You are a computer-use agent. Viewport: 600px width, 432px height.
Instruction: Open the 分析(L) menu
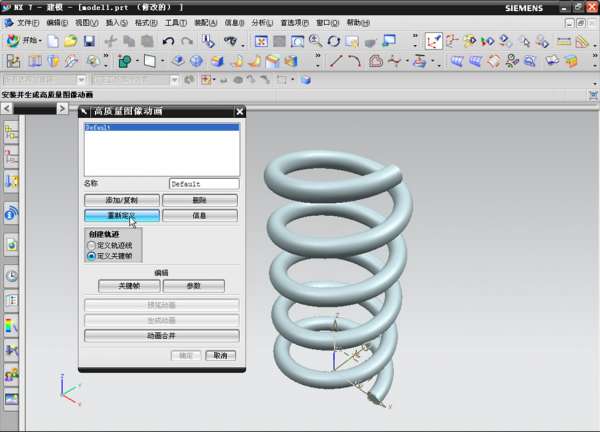(x=261, y=22)
